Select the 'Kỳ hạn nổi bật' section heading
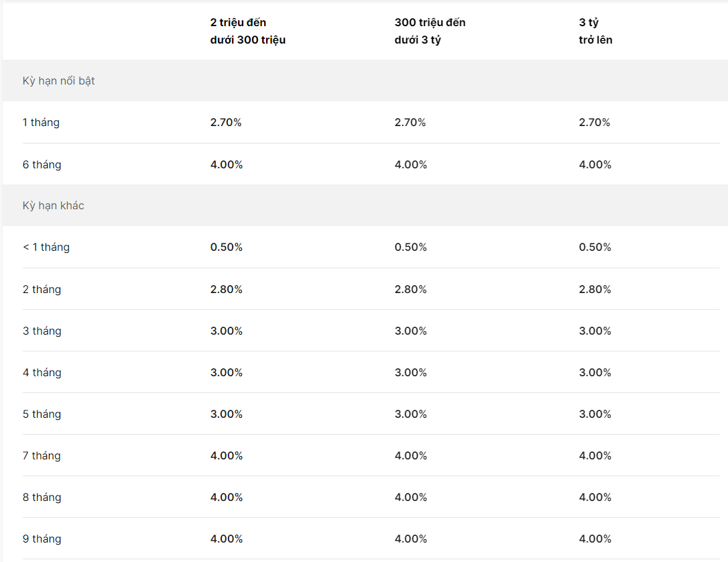Viewport: 728px width, 562px height. pos(58,81)
